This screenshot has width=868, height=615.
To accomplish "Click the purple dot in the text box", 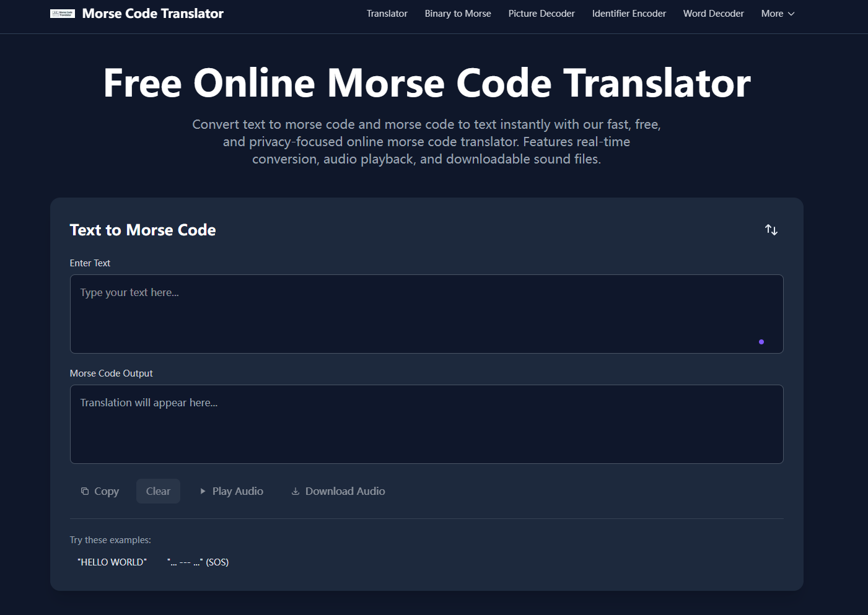I will [761, 341].
